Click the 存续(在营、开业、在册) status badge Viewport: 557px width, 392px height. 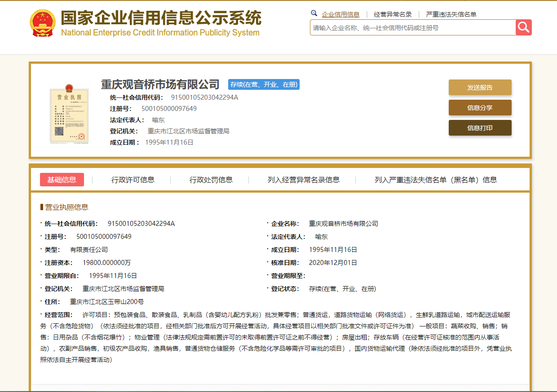coord(264,84)
